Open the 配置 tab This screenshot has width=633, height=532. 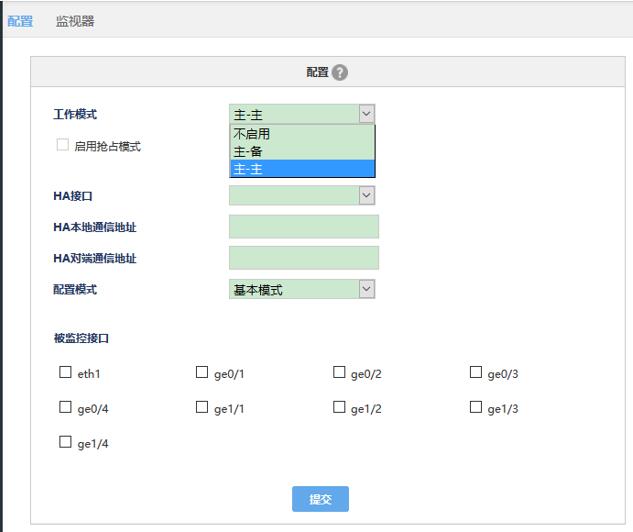point(20,21)
